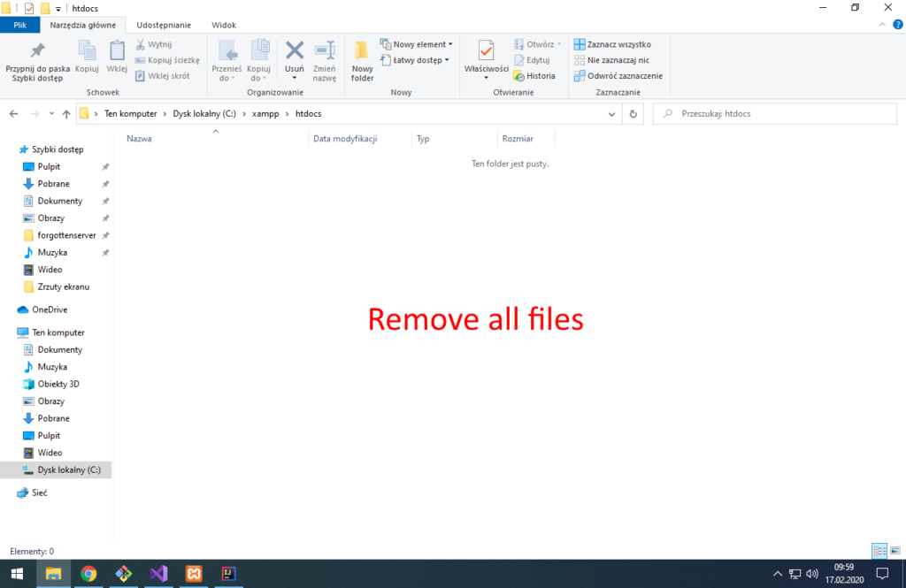Sort by Rozmiar column header
Screen dimensions: 906x588
526,139
